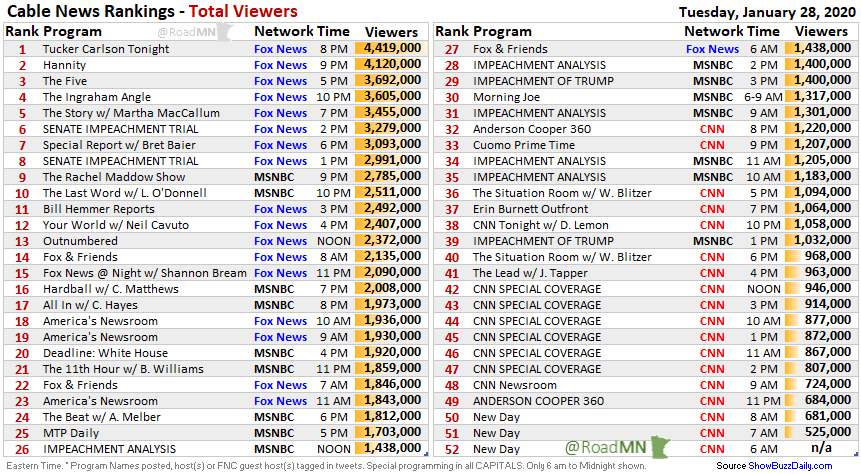Select rank number 52 in right table
The width and height of the screenshot is (861, 474).
(x=452, y=449)
